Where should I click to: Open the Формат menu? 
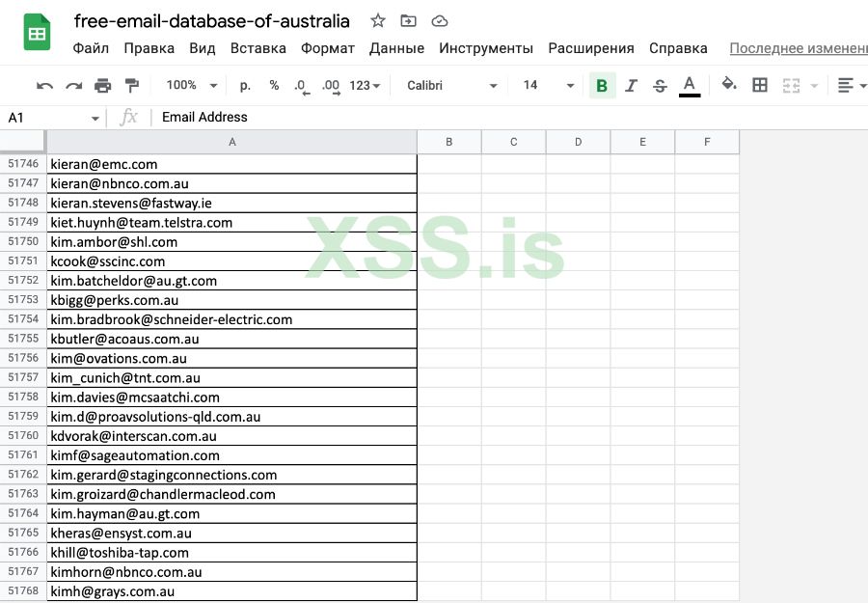pos(328,49)
